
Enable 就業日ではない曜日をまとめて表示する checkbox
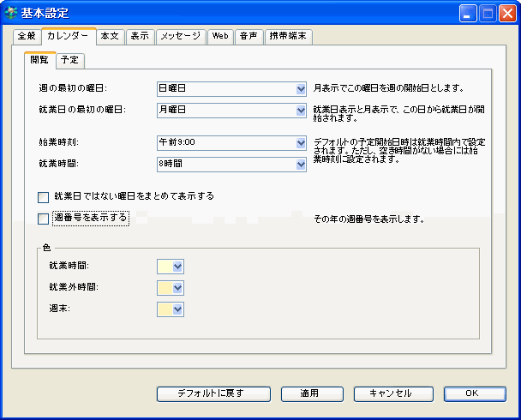click(x=44, y=197)
